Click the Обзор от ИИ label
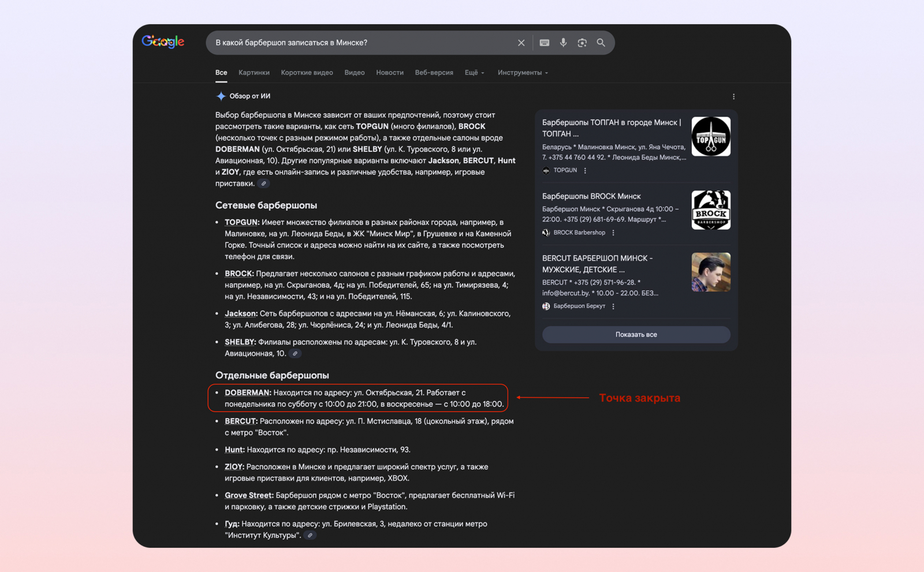Viewport: 924px width, 572px height. (250, 96)
